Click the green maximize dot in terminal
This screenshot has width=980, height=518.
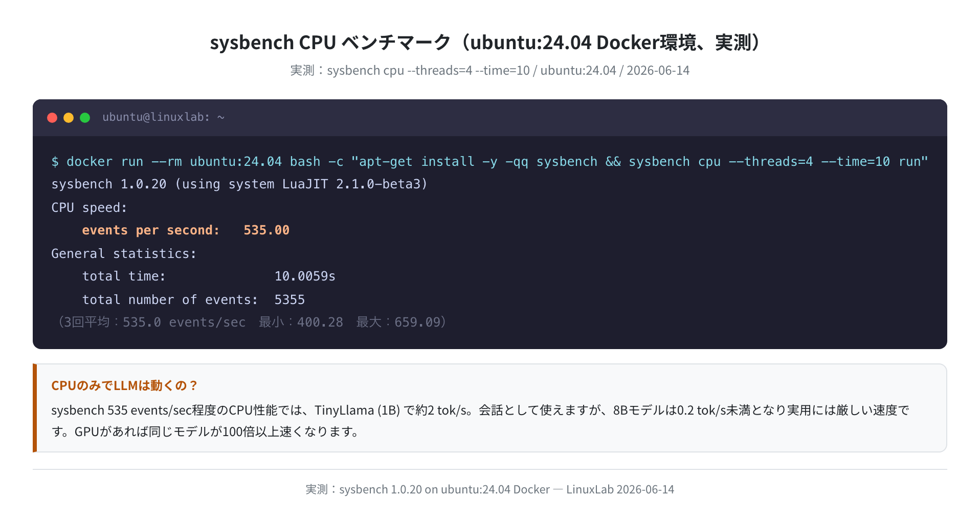click(x=85, y=118)
